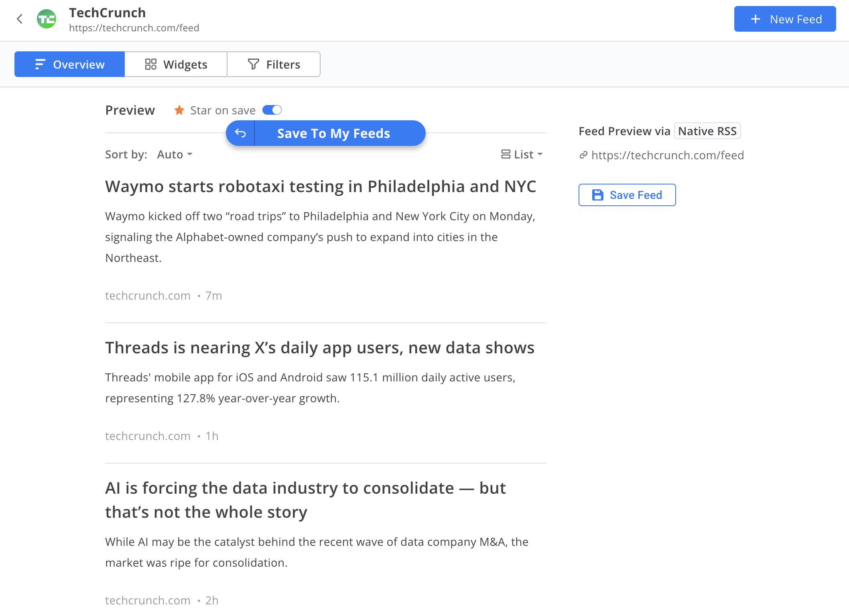The height and width of the screenshot is (616, 849).
Task: Open the Widgets tab
Action: [x=176, y=64]
